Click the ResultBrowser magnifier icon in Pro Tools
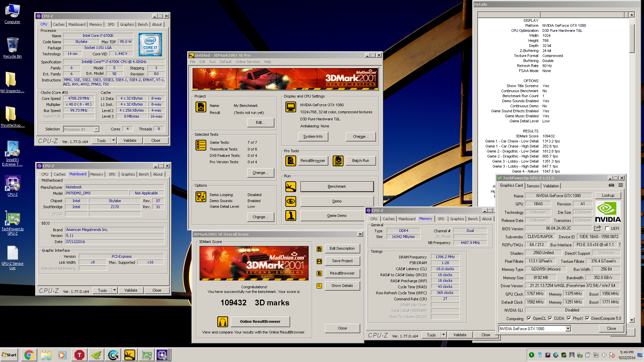 click(291, 161)
